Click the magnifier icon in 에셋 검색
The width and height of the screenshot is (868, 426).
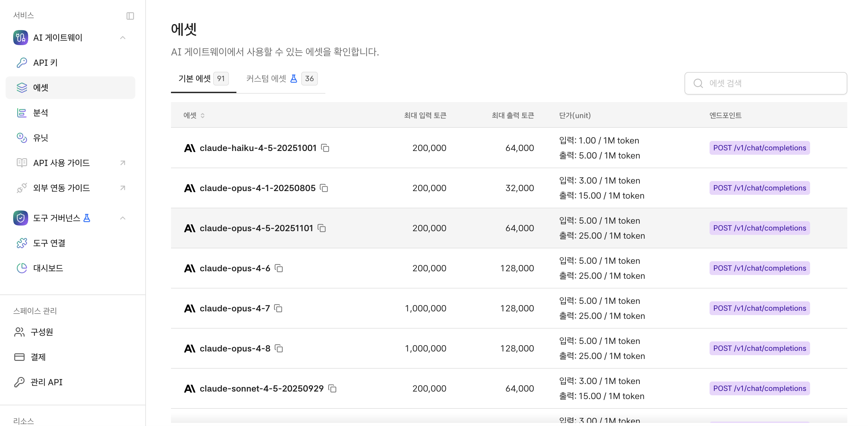[x=698, y=83]
